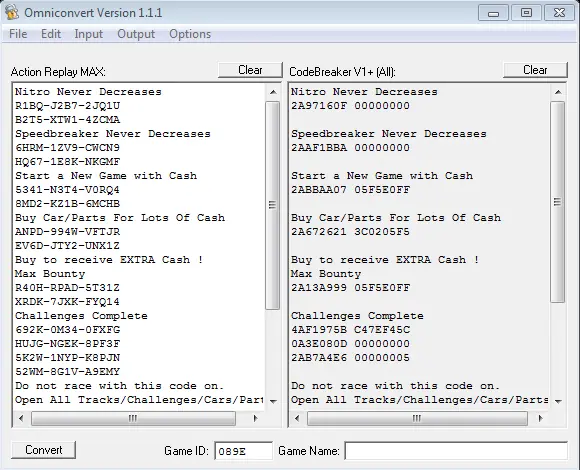580x470 pixels.
Task: Click output line 0A3E080D 00000000
Action: point(350,344)
